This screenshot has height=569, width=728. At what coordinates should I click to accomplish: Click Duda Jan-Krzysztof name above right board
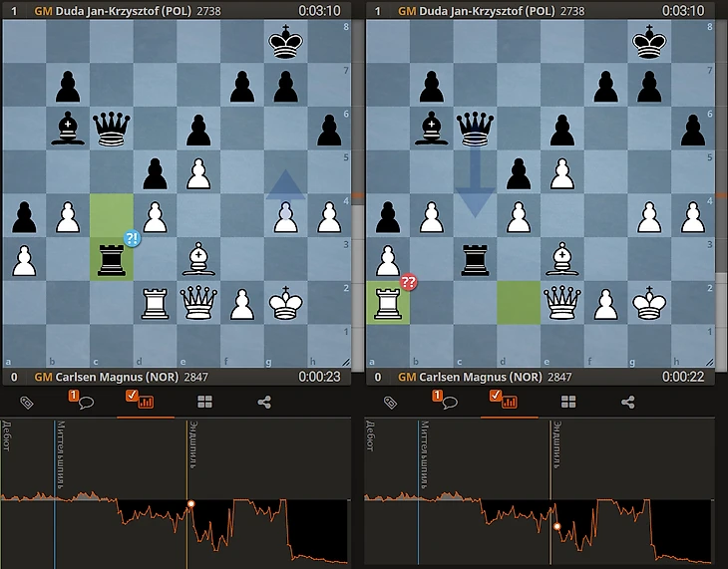[x=487, y=11]
